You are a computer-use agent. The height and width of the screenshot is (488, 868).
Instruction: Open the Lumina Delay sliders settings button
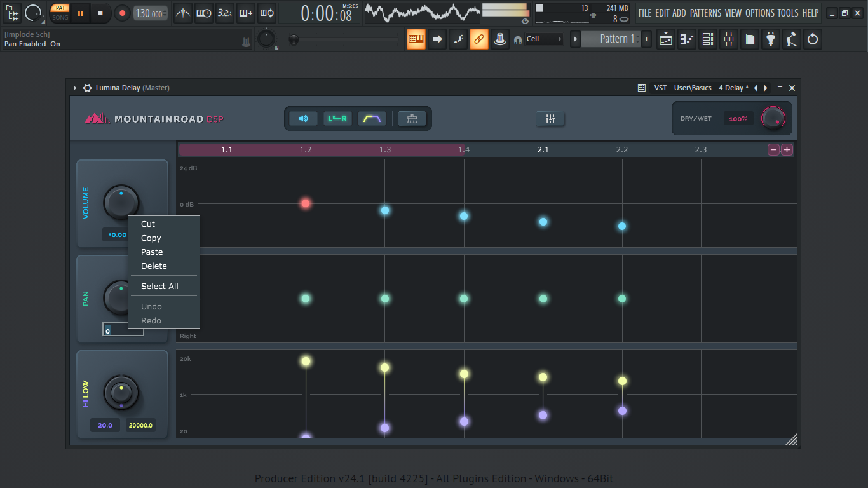pos(550,118)
